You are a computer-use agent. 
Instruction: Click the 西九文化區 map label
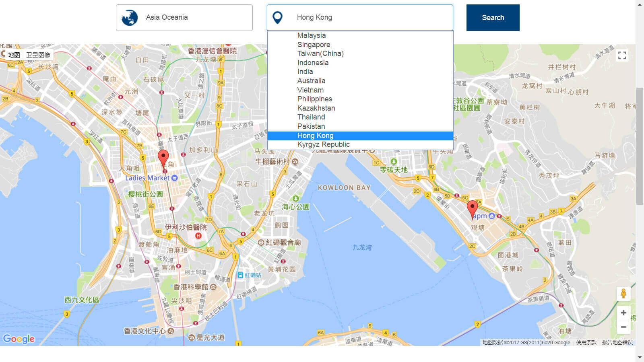[82, 300]
